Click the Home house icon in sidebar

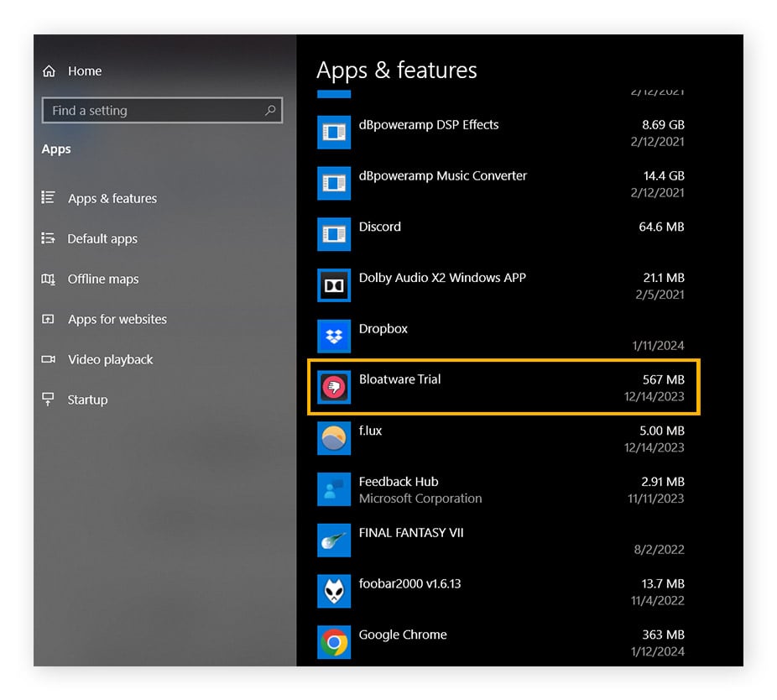pyautogui.click(x=50, y=71)
